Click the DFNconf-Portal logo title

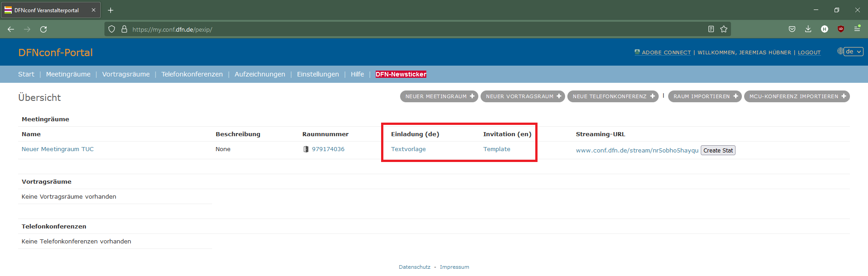(x=56, y=52)
